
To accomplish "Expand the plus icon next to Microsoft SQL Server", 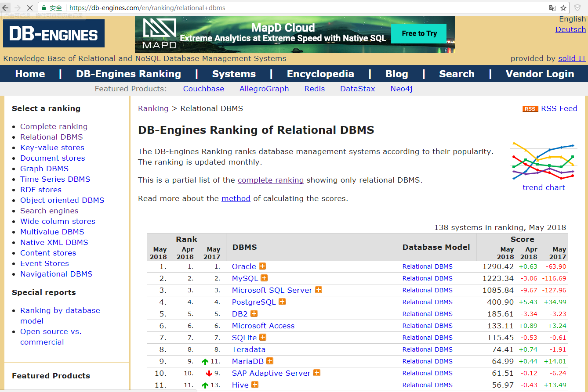I will point(319,290).
